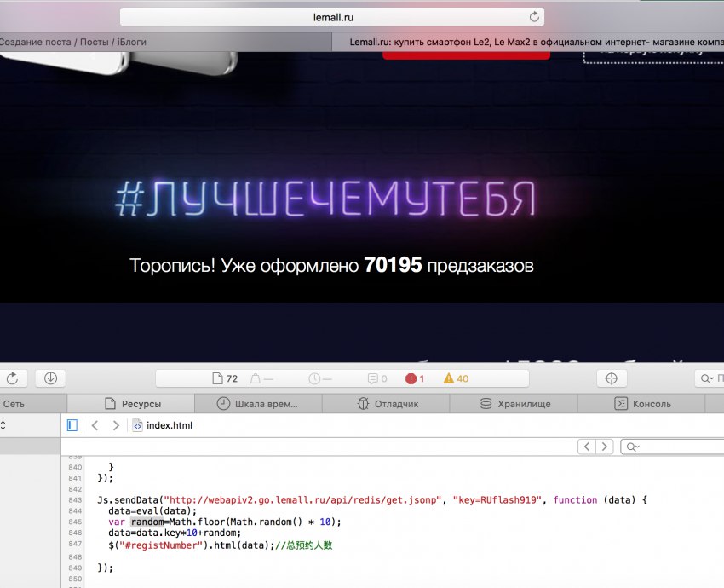Open the Хранилище tab

tap(514, 404)
